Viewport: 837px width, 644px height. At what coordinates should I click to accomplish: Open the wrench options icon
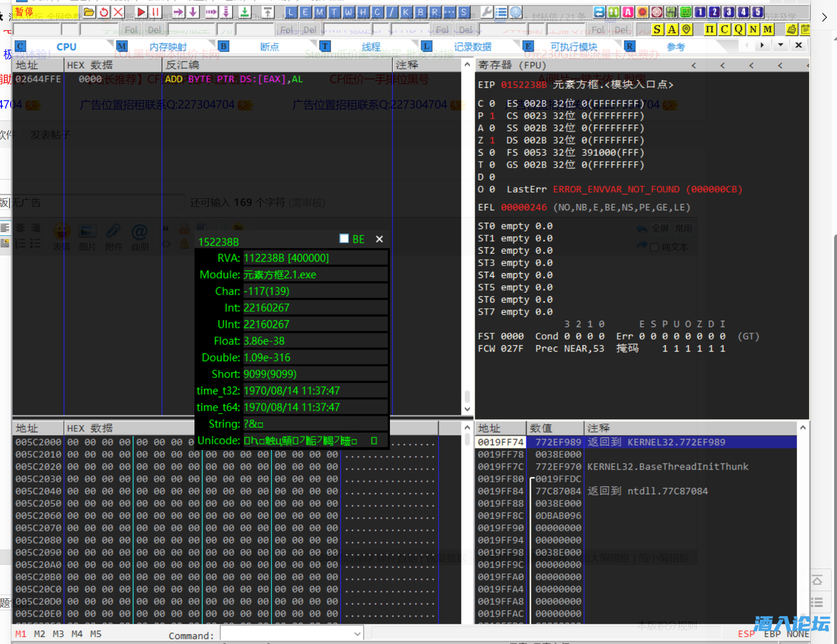point(486,12)
